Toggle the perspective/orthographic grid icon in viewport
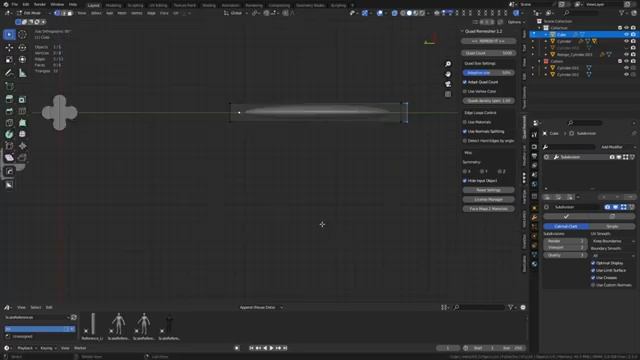 click(x=448, y=94)
